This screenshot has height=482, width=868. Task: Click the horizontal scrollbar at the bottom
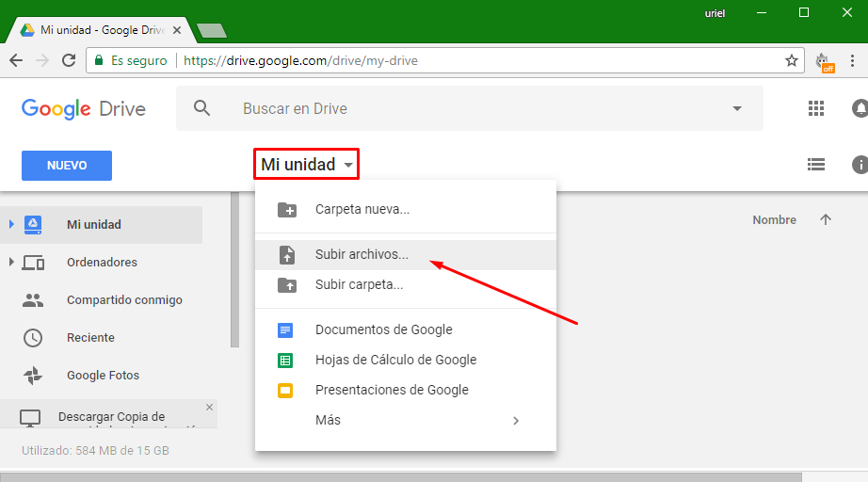tap(401, 477)
